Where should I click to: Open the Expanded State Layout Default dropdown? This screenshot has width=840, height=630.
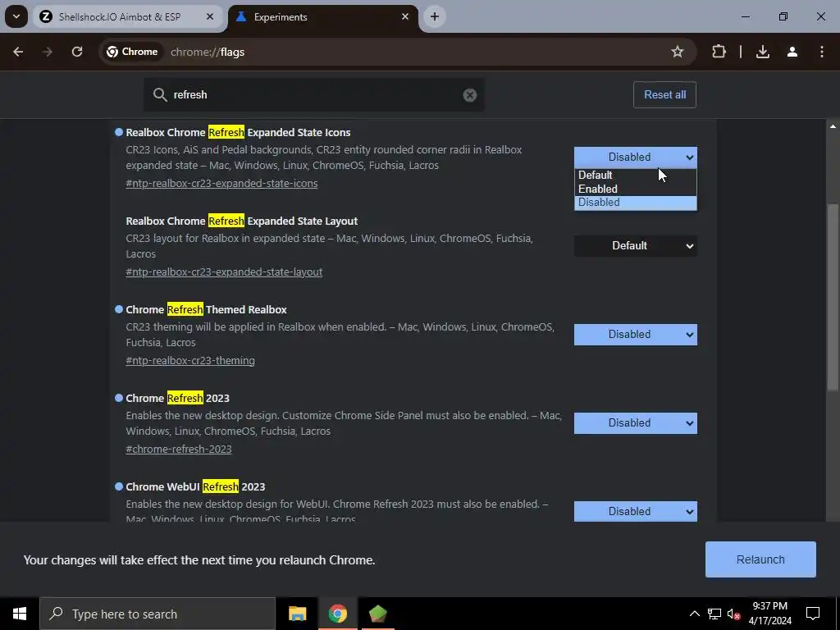point(636,246)
